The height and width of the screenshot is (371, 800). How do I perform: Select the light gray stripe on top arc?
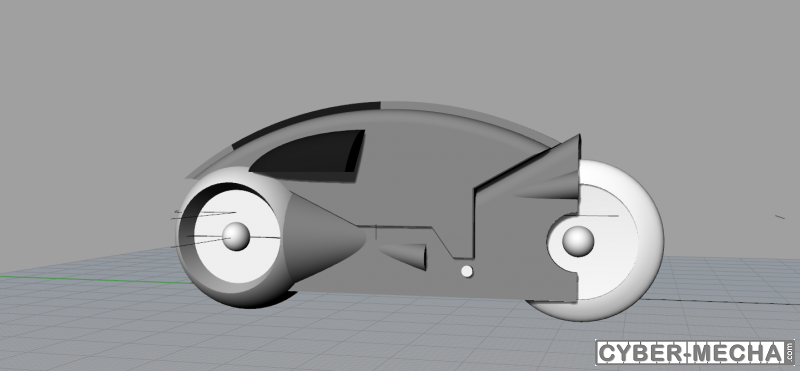[x=469, y=117]
